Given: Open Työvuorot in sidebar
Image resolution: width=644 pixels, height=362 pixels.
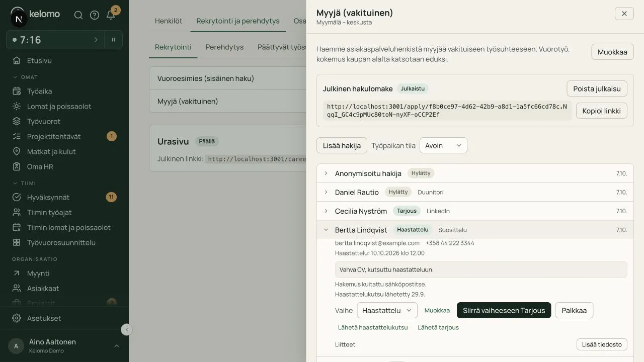Looking at the screenshot, I should click(x=64, y=121).
